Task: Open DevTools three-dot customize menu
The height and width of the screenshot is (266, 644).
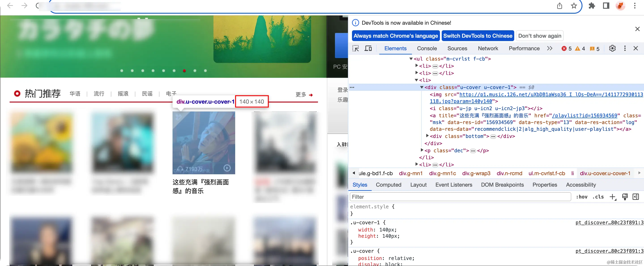Action: pyautogui.click(x=625, y=48)
